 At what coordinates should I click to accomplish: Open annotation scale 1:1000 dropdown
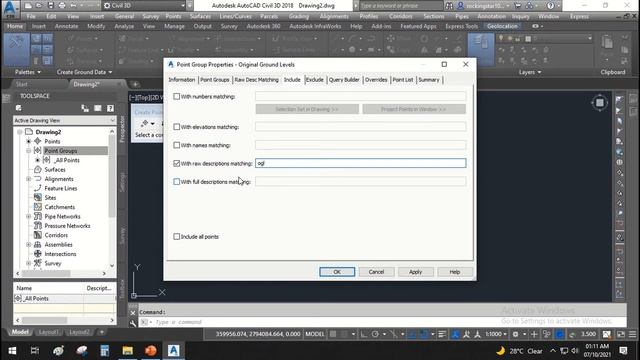[496, 334]
